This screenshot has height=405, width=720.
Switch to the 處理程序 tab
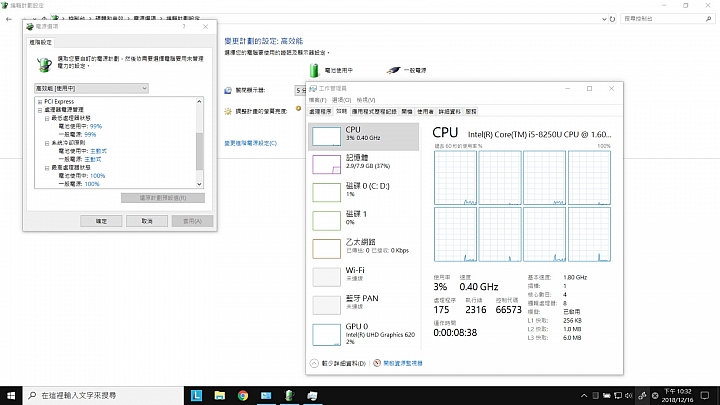point(320,112)
